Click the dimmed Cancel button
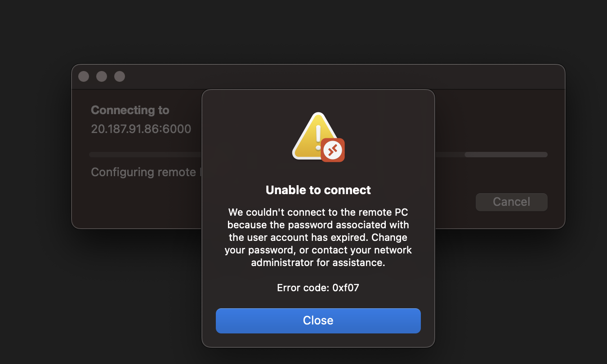This screenshot has width=607, height=364. coord(511,202)
